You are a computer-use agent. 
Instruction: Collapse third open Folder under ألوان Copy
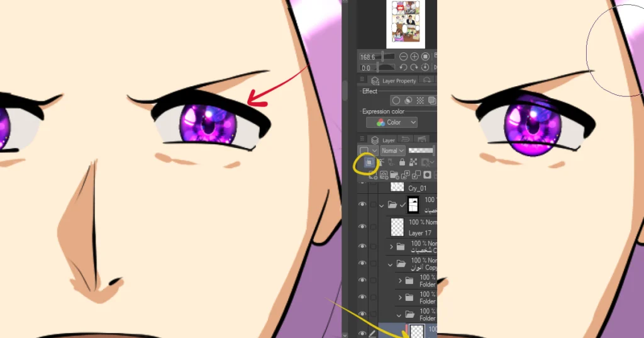399,315
